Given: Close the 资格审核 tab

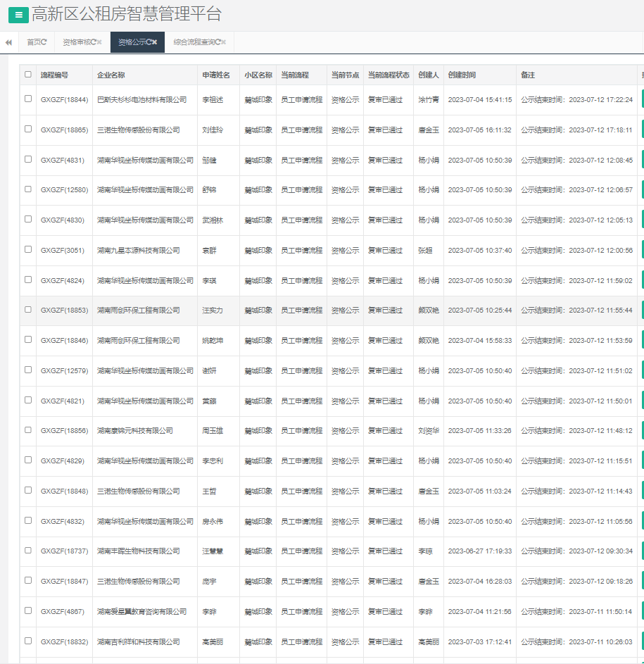Looking at the screenshot, I should coord(100,42).
